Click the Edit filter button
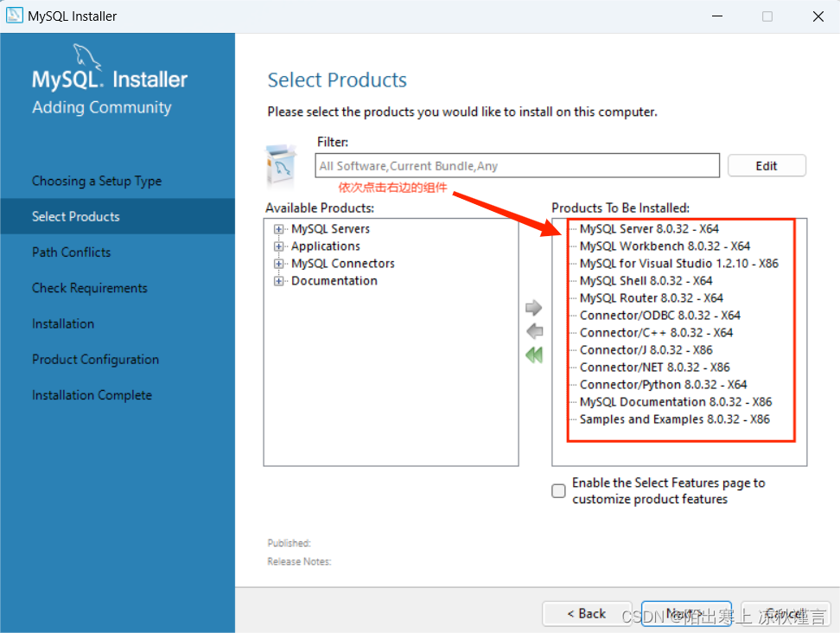 click(x=767, y=166)
